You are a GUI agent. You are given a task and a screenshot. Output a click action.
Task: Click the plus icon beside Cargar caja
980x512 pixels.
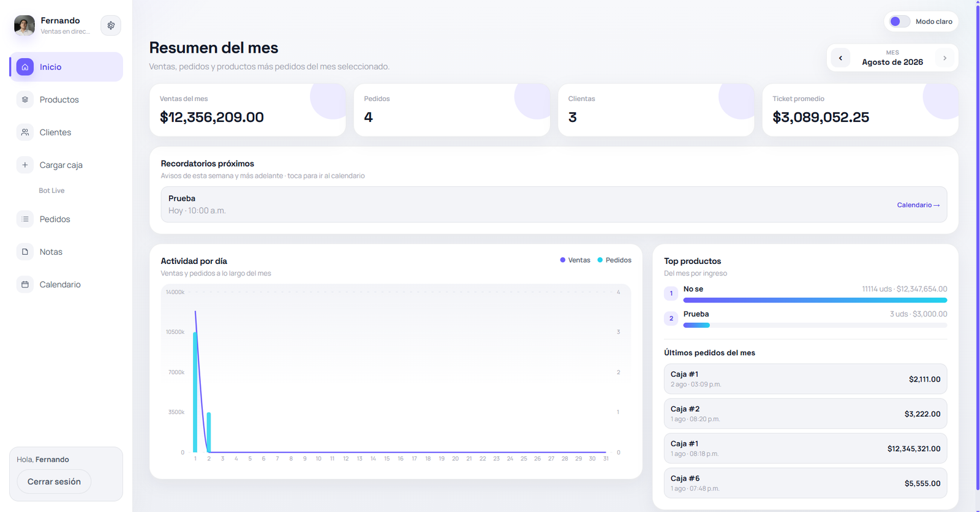[25, 165]
